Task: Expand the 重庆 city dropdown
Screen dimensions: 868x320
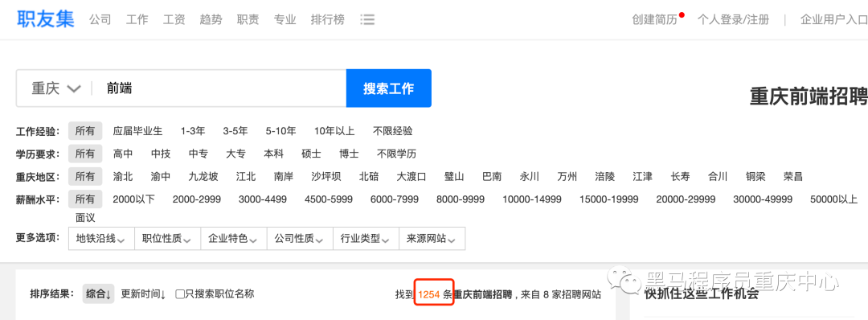Action: click(x=56, y=88)
